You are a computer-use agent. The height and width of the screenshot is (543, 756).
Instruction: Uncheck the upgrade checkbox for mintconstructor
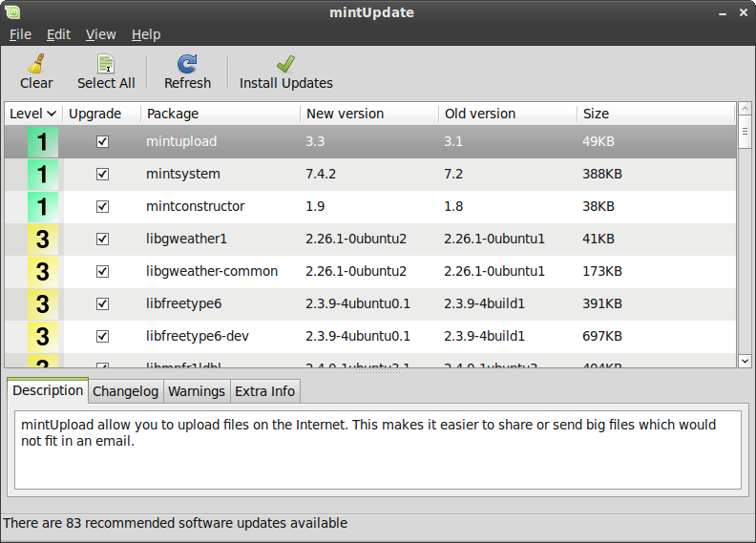tap(102, 207)
